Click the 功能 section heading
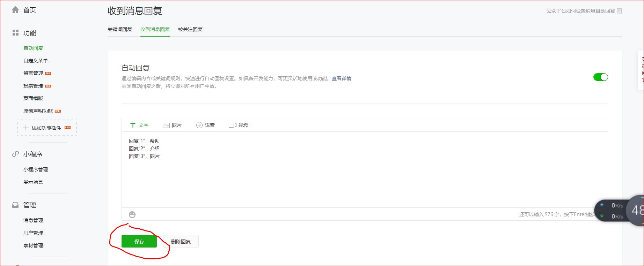 (30, 33)
